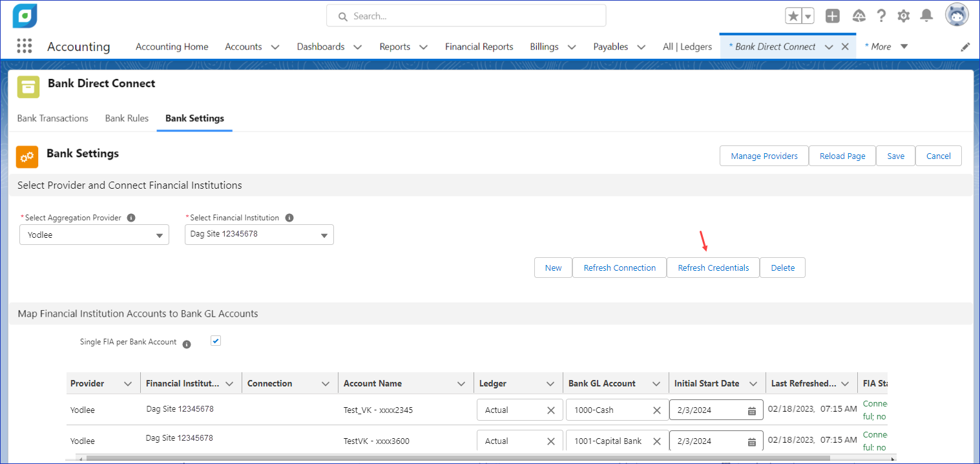Click the info icon beside Select Aggregation Provider
This screenshot has width=980, height=464.
click(x=131, y=218)
